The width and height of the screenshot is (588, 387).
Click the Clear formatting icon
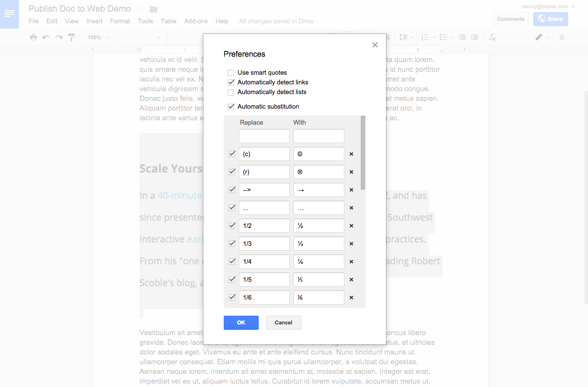click(492, 37)
